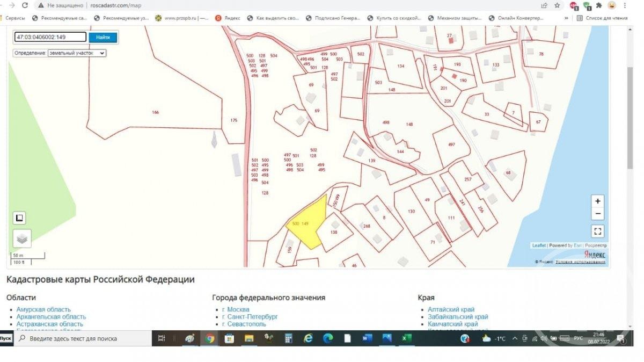Image resolution: width=644 pixels, height=362 pixels.
Task: Open the 'Подписано Генера...' bookmark
Action: 333,18
